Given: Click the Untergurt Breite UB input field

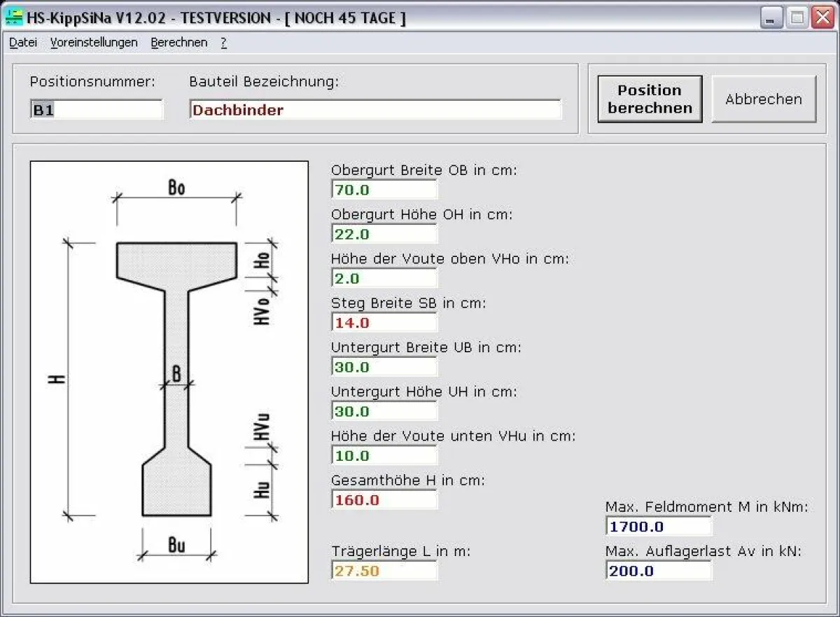Looking at the screenshot, I should pos(384,367).
